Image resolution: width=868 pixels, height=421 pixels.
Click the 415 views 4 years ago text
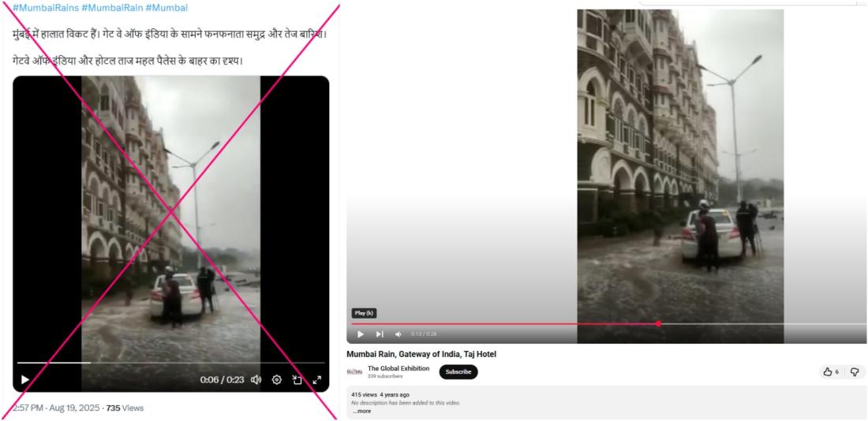[380, 395]
